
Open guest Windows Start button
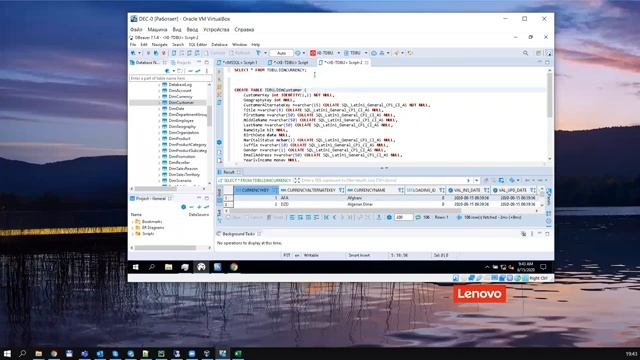tap(136, 267)
